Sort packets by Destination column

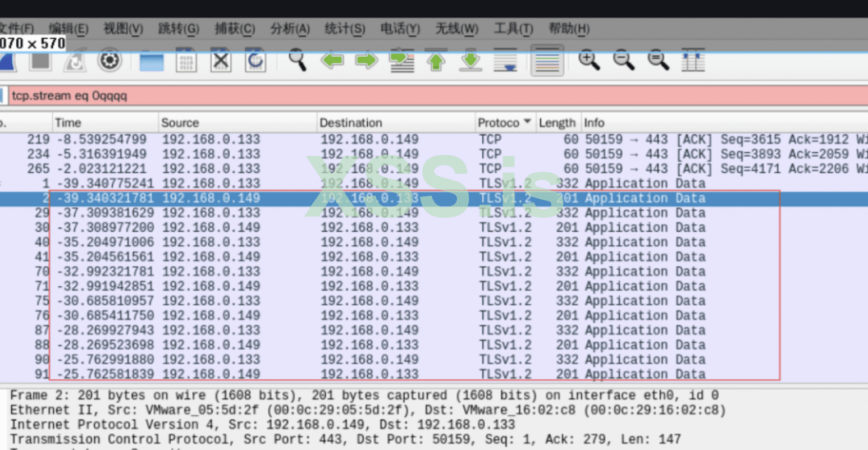pyautogui.click(x=396, y=123)
